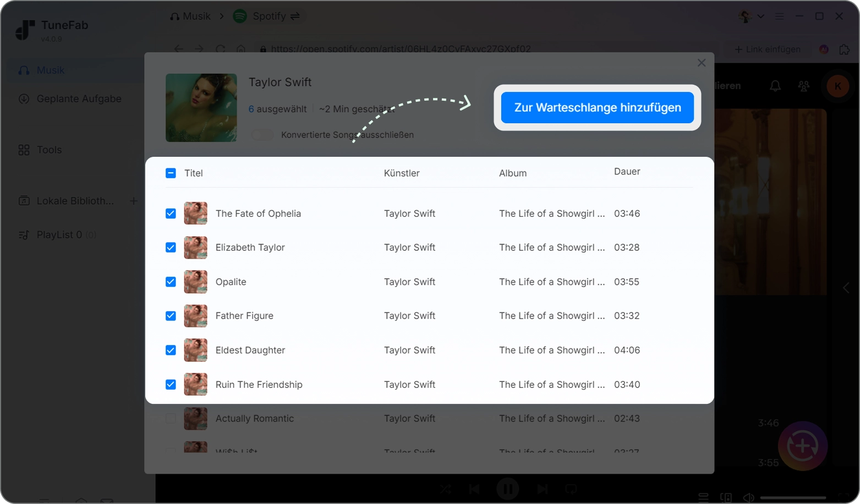Toggle repeat in the player bar

tap(571, 489)
